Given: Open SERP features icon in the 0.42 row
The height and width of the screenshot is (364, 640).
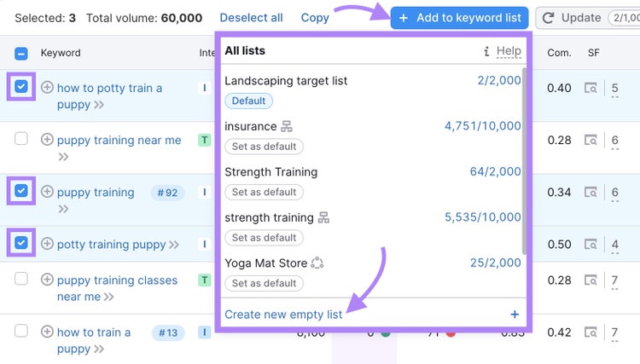Looking at the screenshot, I should click(x=591, y=332).
